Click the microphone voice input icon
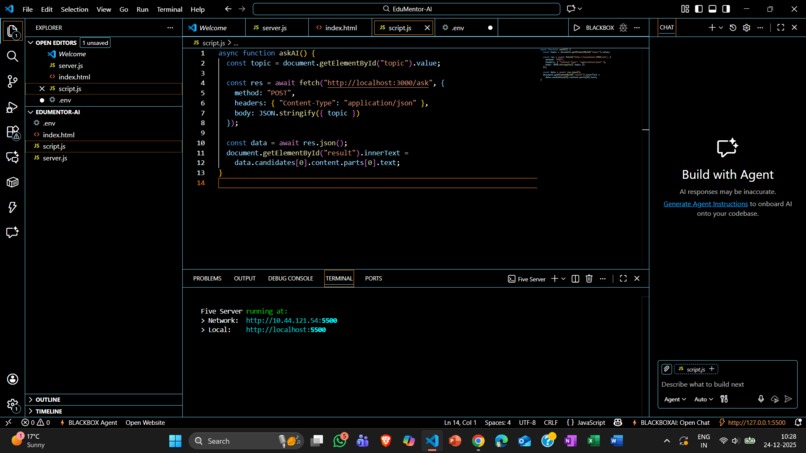The width and height of the screenshot is (806, 453). coord(761,399)
